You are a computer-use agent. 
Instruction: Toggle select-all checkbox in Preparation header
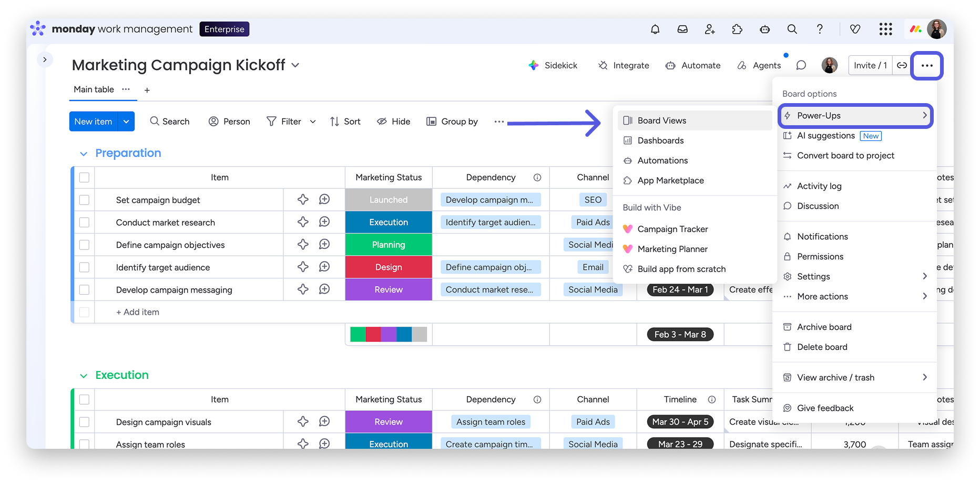click(84, 177)
